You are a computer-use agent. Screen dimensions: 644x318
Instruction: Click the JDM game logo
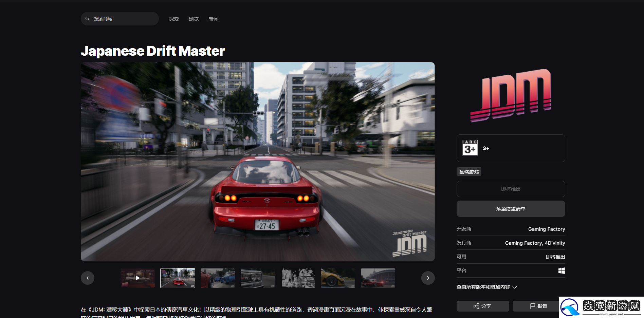point(511,95)
